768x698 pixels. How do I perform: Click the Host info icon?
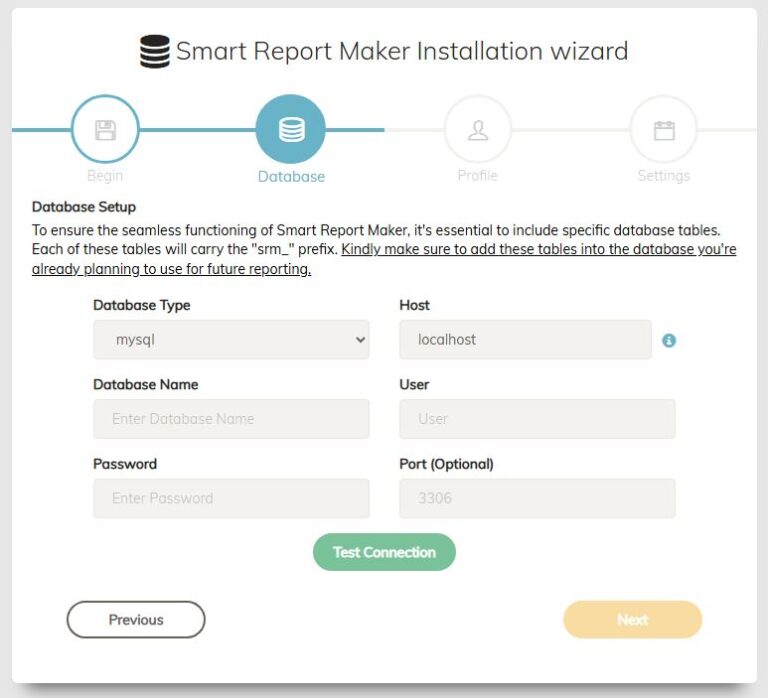point(669,340)
